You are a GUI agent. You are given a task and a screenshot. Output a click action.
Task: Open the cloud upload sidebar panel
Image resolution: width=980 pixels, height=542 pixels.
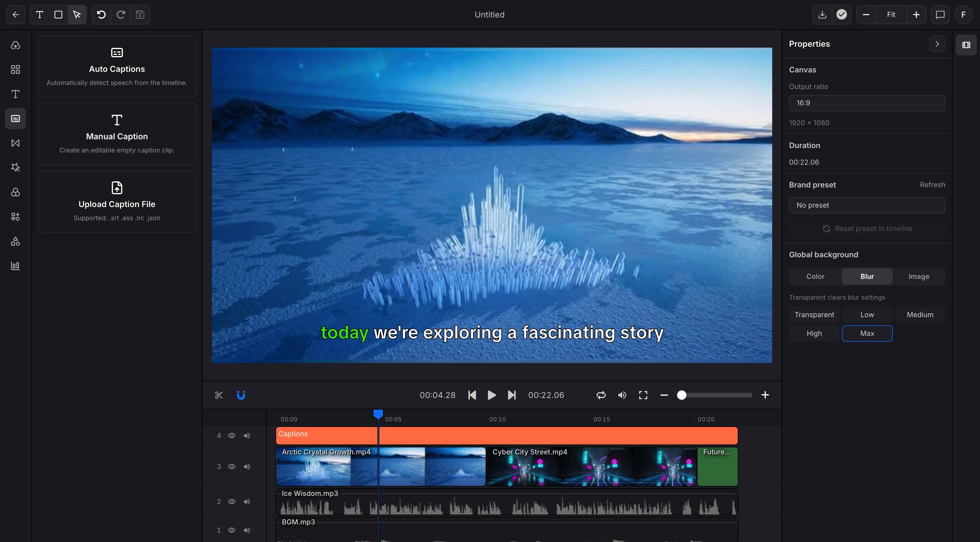(15, 45)
